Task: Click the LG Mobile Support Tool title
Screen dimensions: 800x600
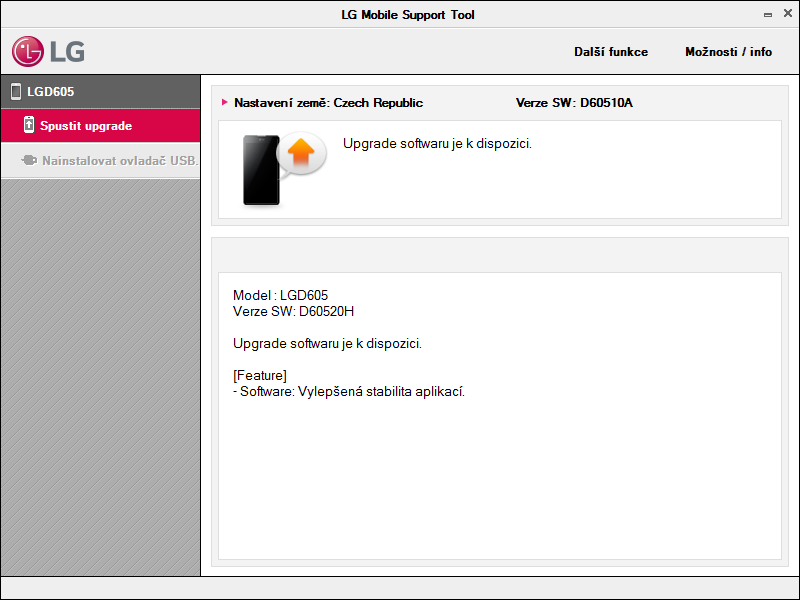Action: (x=408, y=15)
